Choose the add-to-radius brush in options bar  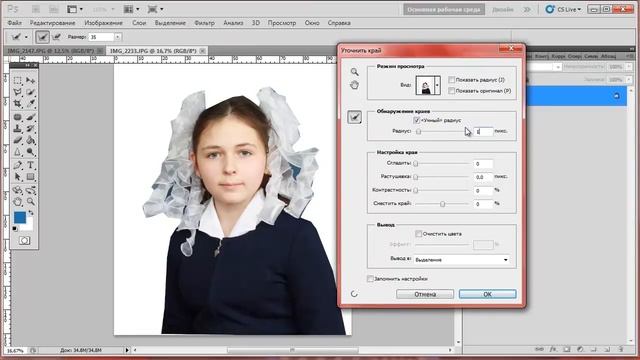(42, 37)
